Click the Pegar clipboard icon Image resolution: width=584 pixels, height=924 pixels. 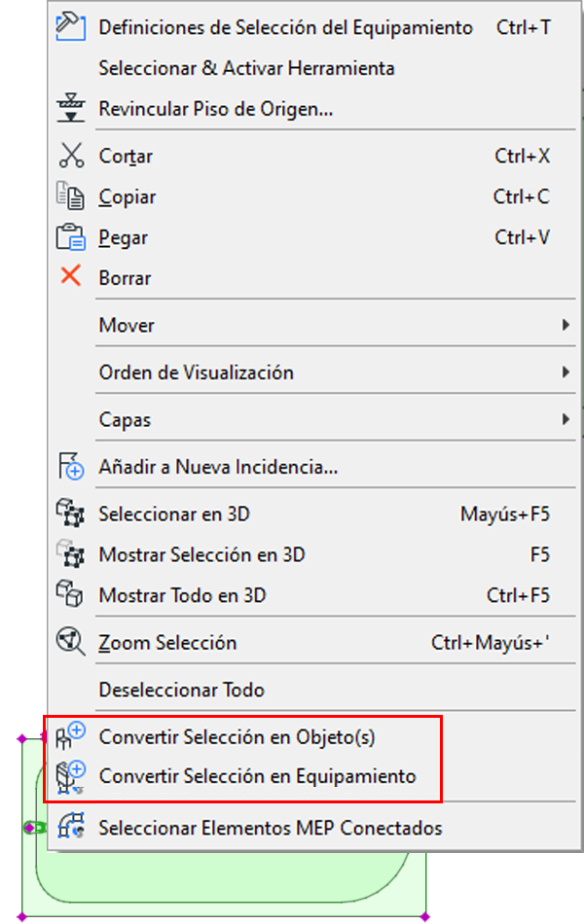72,237
